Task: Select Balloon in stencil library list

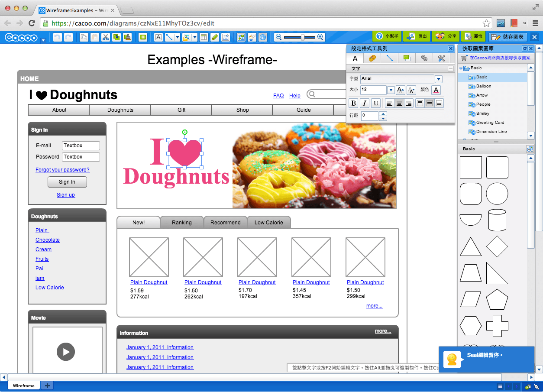Action: pyautogui.click(x=484, y=86)
